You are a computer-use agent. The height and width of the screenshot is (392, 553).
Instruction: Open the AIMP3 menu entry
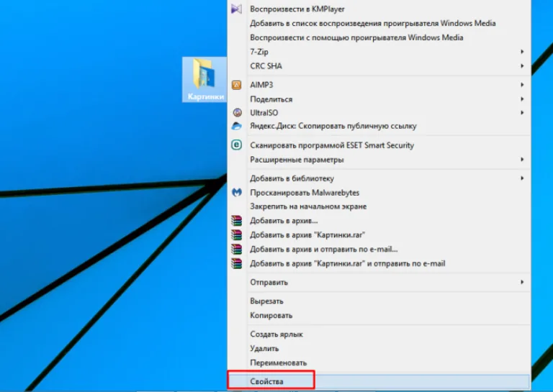pyautogui.click(x=379, y=85)
